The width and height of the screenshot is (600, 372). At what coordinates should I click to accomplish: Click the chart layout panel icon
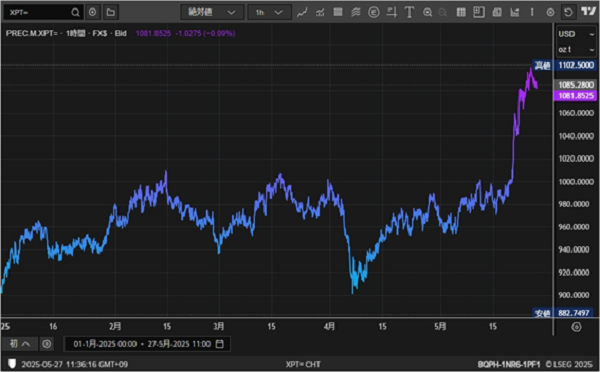coord(479,12)
